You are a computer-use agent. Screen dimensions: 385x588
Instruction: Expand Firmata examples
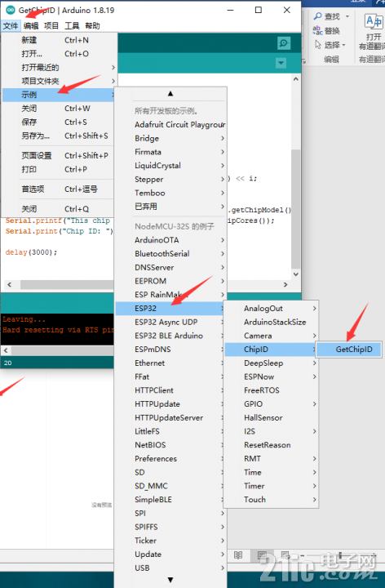pyautogui.click(x=170, y=152)
